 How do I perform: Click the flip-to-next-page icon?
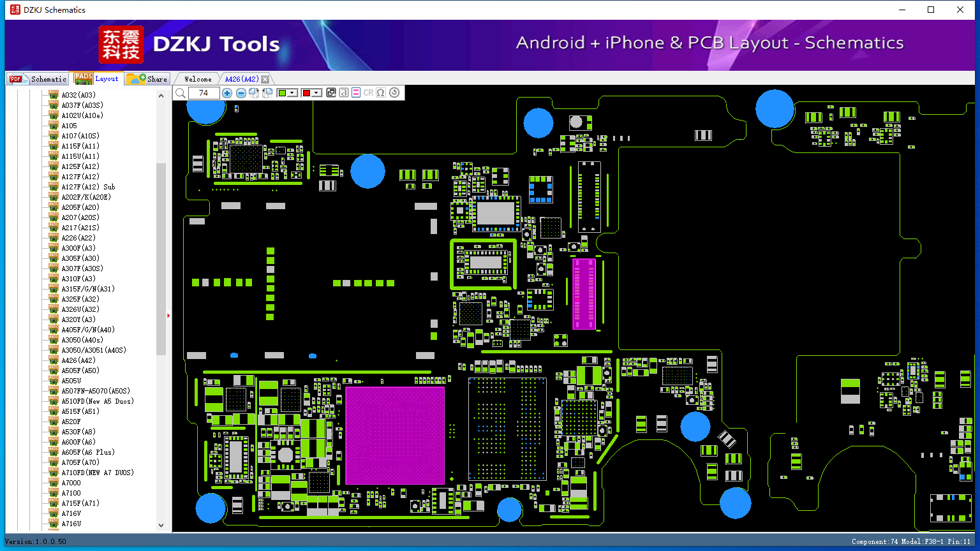click(254, 92)
